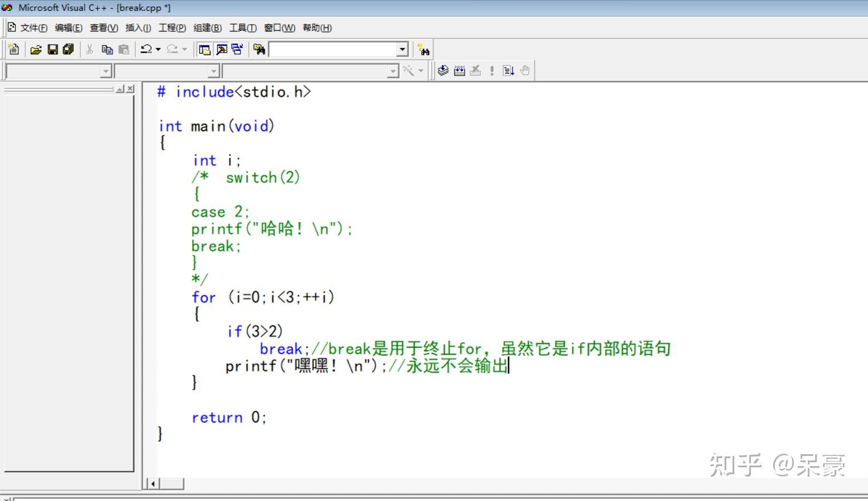The height and width of the screenshot is (501, 868).
Task: Click the 'printf("嘿嘿! \n");' statement
Action: 306,366
